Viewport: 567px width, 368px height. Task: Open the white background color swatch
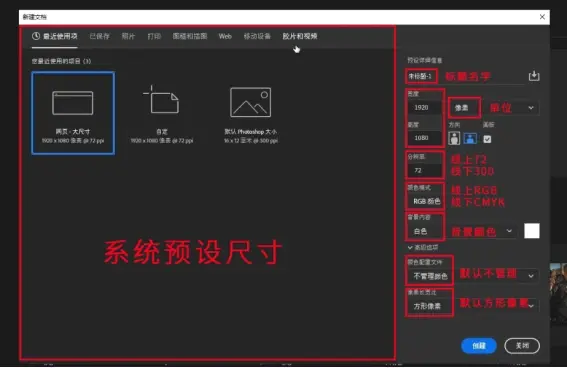(x=532, y=231)
